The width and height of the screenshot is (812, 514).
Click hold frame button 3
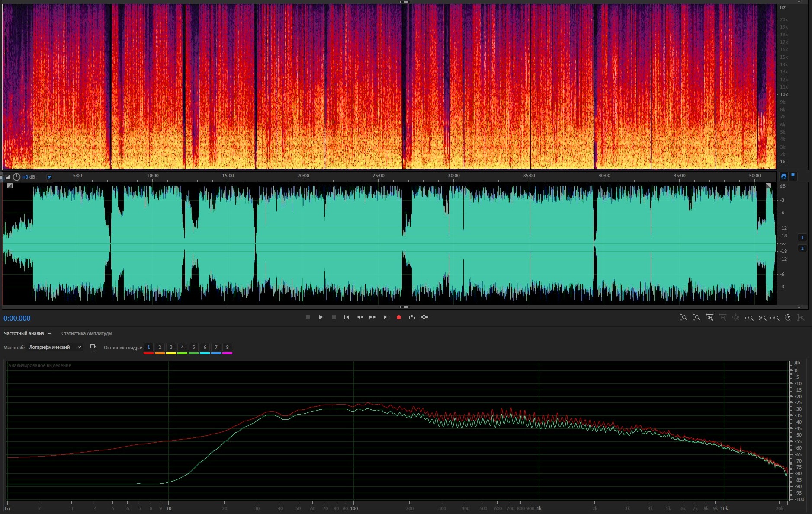coord(171,347)
